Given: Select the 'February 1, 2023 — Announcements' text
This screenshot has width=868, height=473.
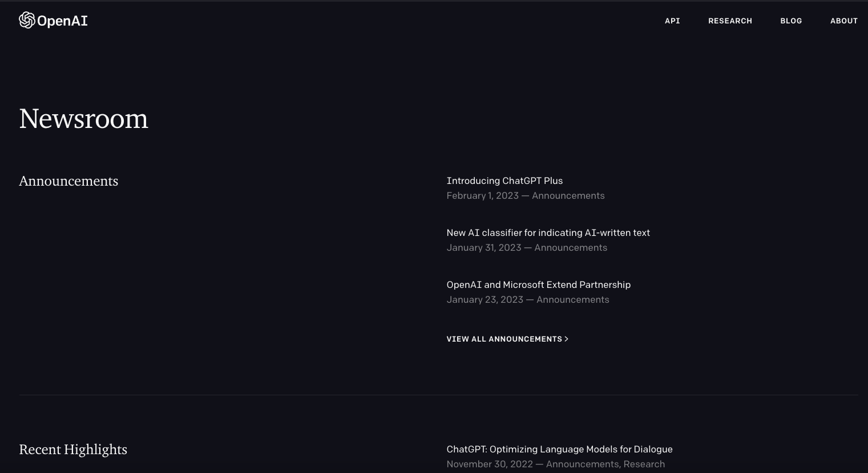Looking at the screenshot, I should tap(525, 195).
